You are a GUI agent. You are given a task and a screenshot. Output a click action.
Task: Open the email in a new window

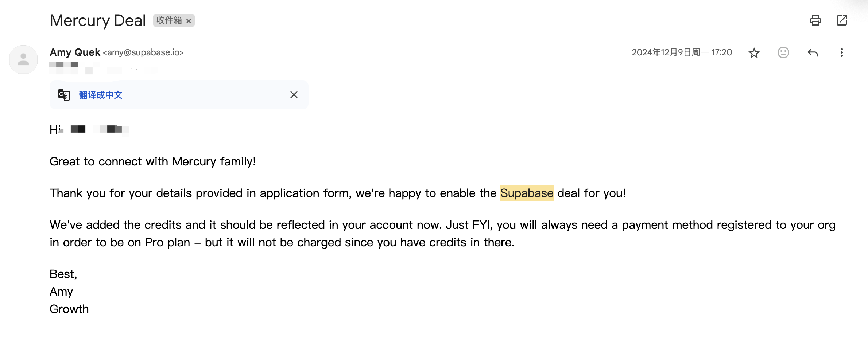click(842, 20)
